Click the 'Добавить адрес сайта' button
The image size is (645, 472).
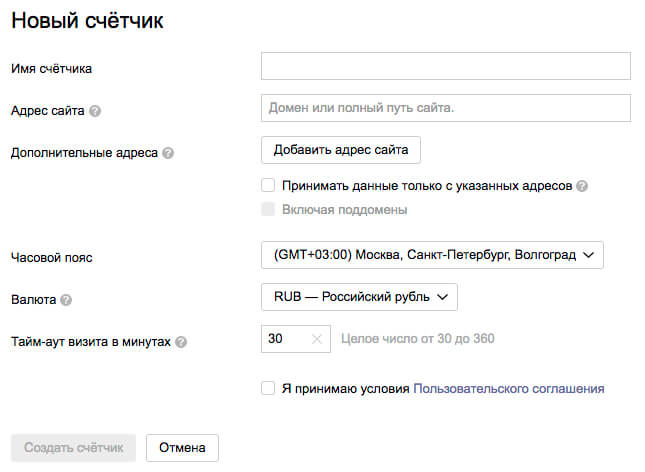(x=340, y=150)
